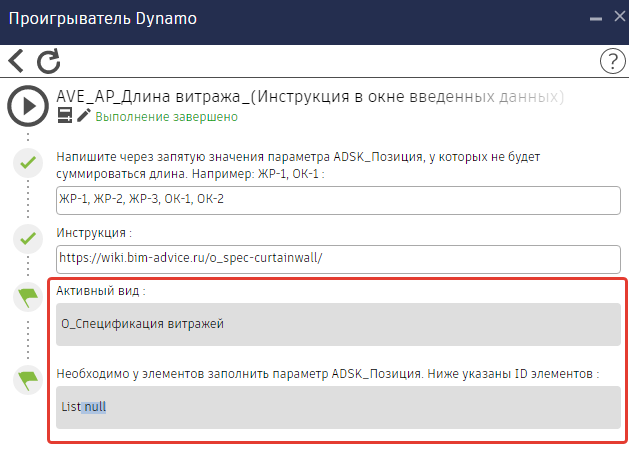
Task: Click the inputs panel icon beside the pencil
Action: click(65, 116)
